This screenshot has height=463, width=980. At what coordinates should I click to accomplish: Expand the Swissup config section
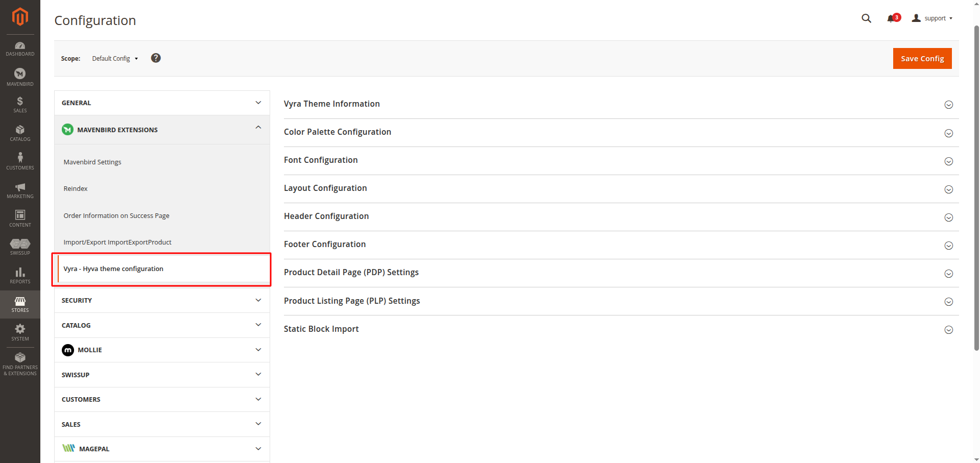click(162, 375)
